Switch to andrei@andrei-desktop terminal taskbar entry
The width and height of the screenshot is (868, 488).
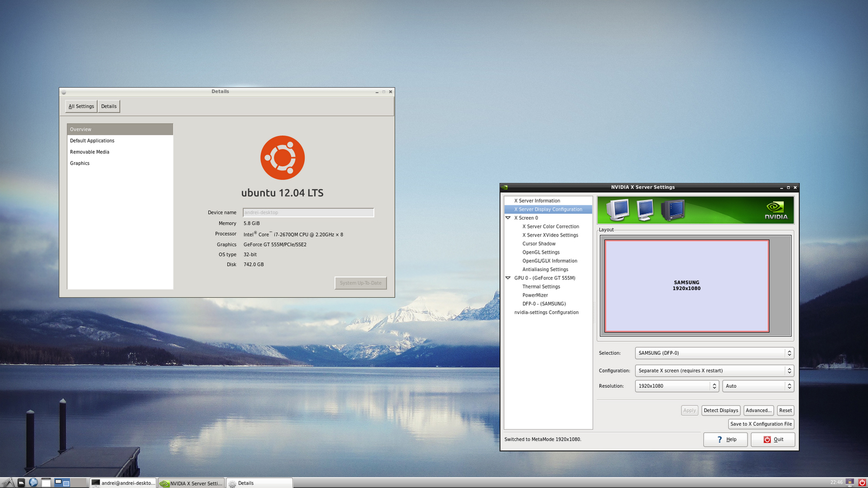click(123, 483)
